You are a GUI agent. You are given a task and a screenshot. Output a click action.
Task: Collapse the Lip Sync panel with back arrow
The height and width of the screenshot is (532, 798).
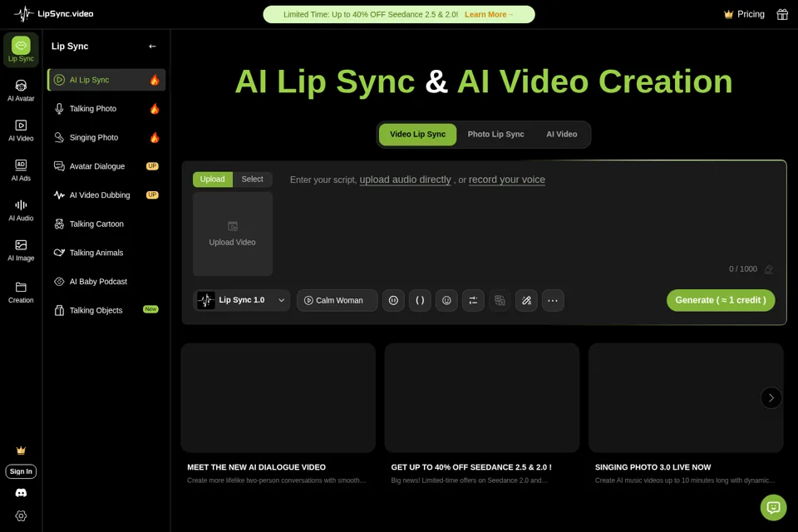(x=152, y=47)
